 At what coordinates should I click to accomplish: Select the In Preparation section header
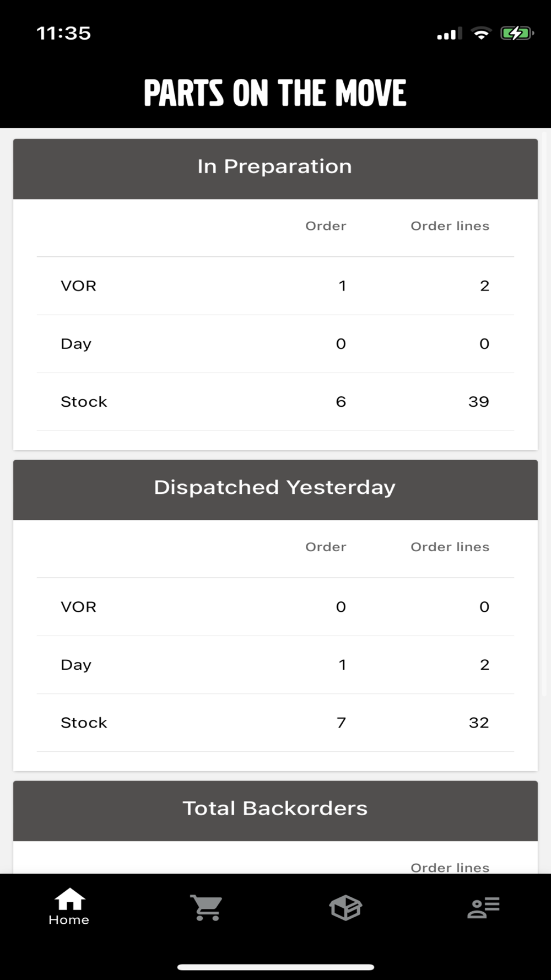(x=275, y=167)
